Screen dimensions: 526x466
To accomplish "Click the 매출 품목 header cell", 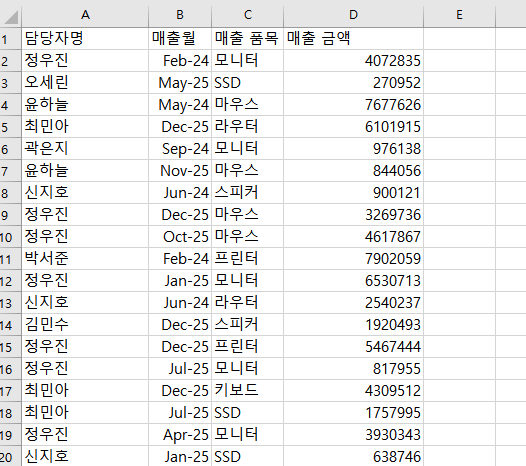I will click(x=248, y=39).
